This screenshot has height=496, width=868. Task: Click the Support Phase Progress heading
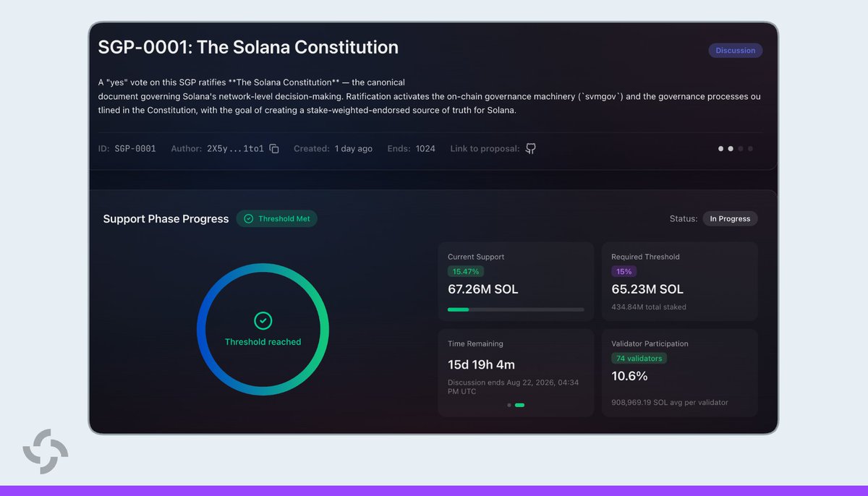[x=166, y=218]
